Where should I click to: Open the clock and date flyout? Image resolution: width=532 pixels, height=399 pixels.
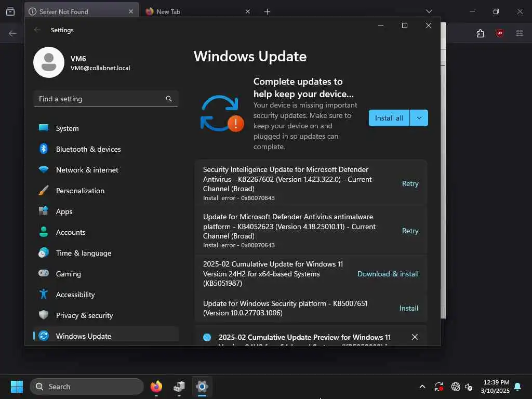tap(495, 387)
